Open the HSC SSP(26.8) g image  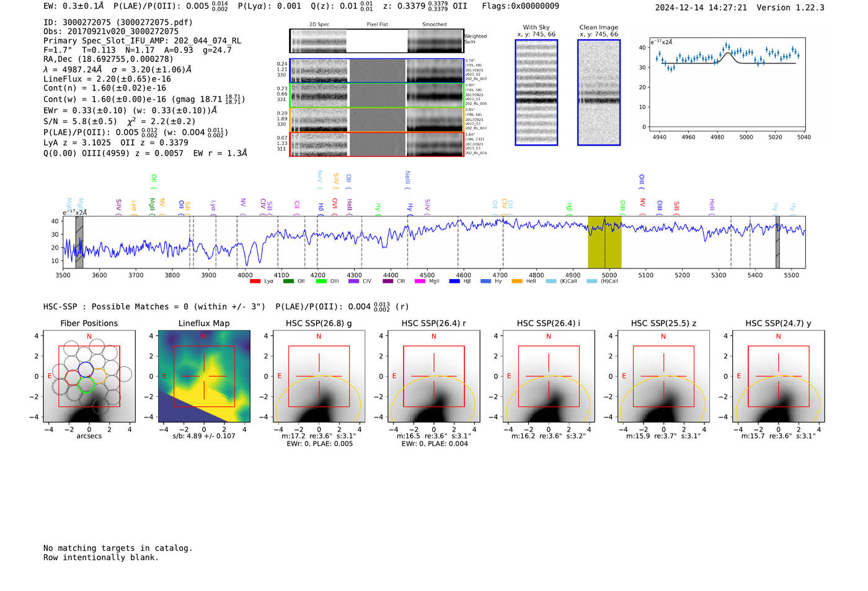319,376
